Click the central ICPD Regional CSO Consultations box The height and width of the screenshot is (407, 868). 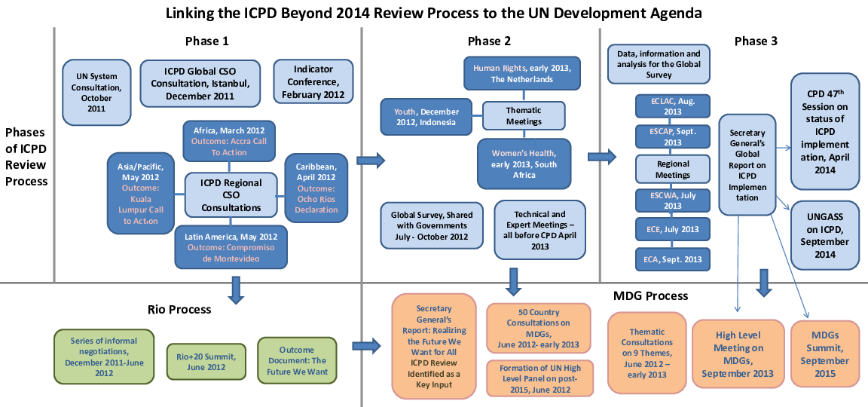(229, 195)
